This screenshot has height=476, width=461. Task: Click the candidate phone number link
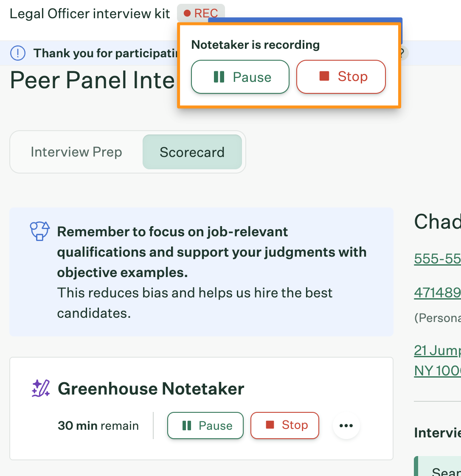coord(437,259)
